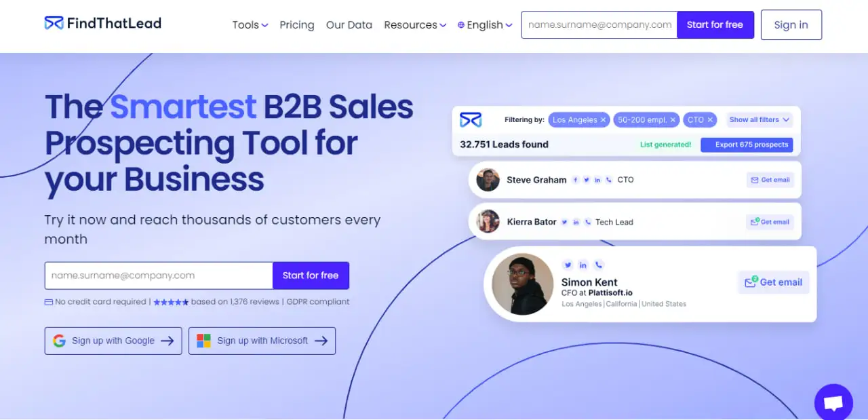Click Simon Kent's profile photo
This screenshot has height=420, width=868.
[x=522, y=284]
